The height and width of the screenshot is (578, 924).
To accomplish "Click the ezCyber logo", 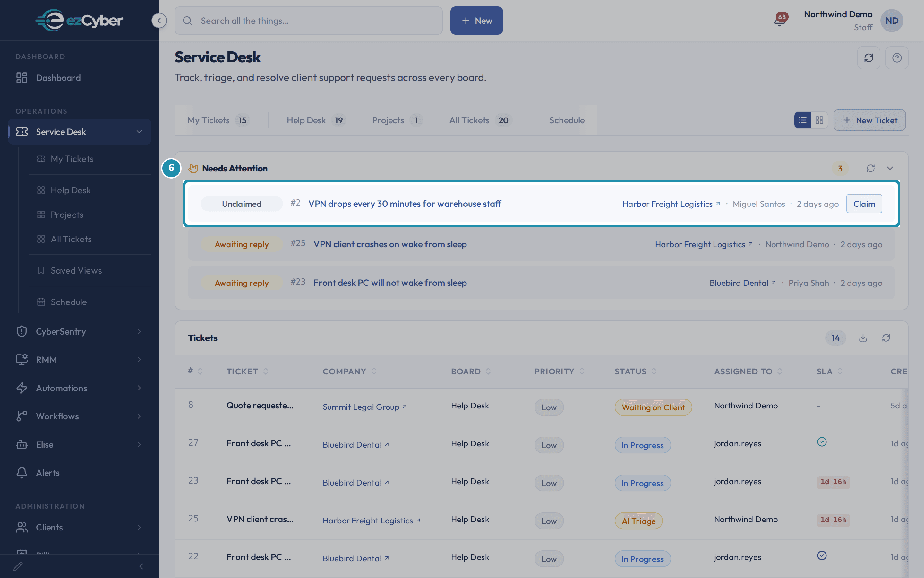I will click(79, 20).
